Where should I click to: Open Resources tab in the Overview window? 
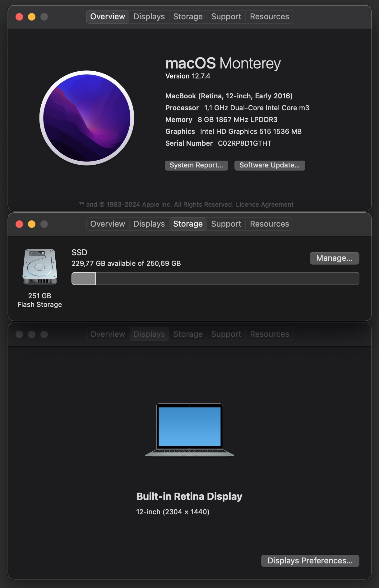270,16
